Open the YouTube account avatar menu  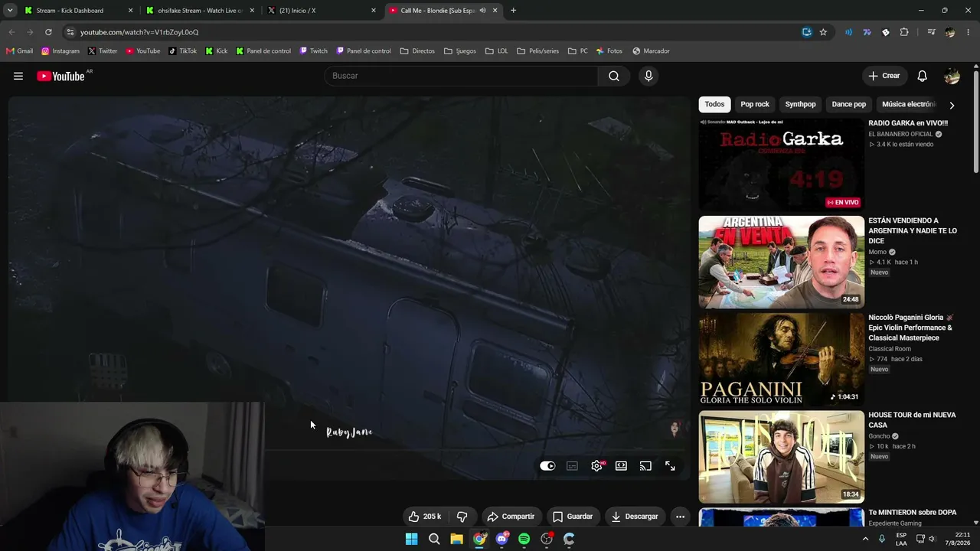[x=952, y=76]
